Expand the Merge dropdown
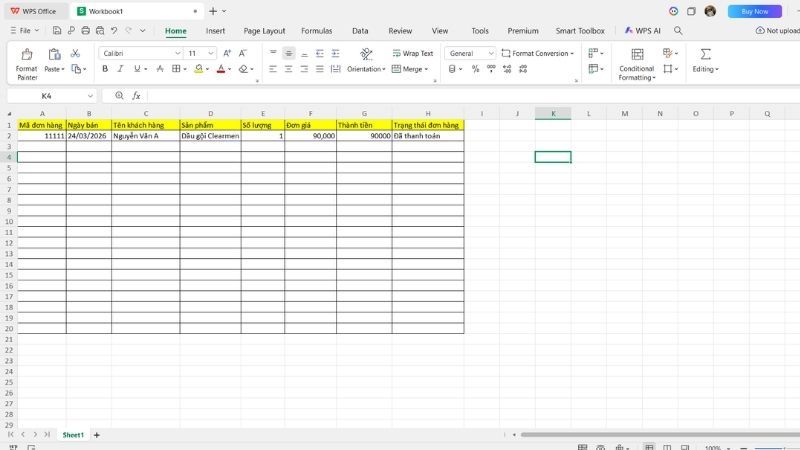The height and width of the screenshot is (450, 800). [427, 69]
